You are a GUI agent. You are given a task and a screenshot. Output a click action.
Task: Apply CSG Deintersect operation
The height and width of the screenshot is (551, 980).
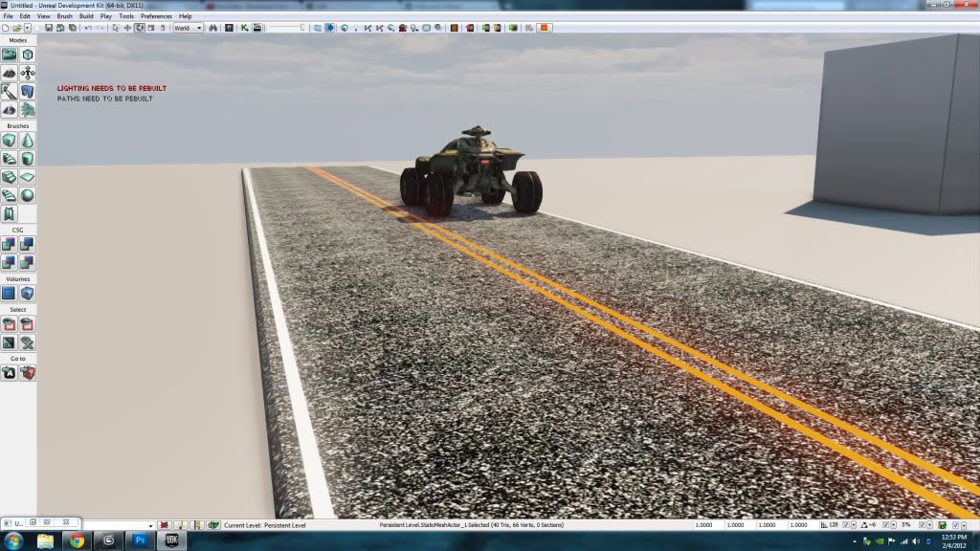click(28, 263)
